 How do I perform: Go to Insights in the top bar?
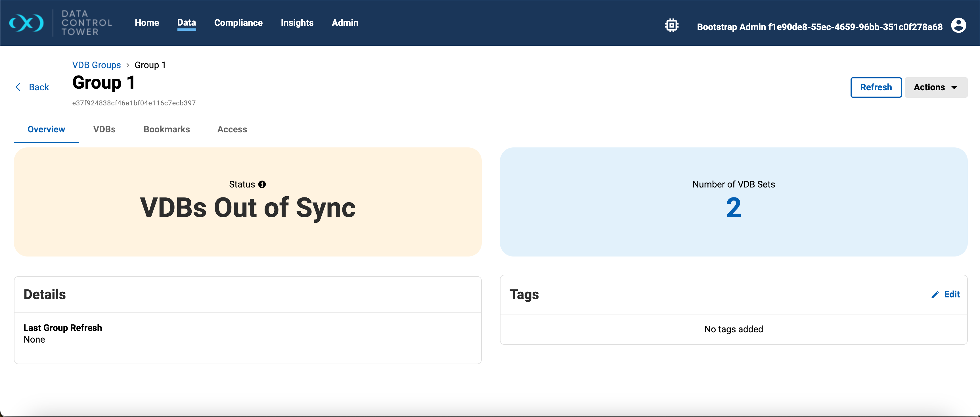[297, 23]
